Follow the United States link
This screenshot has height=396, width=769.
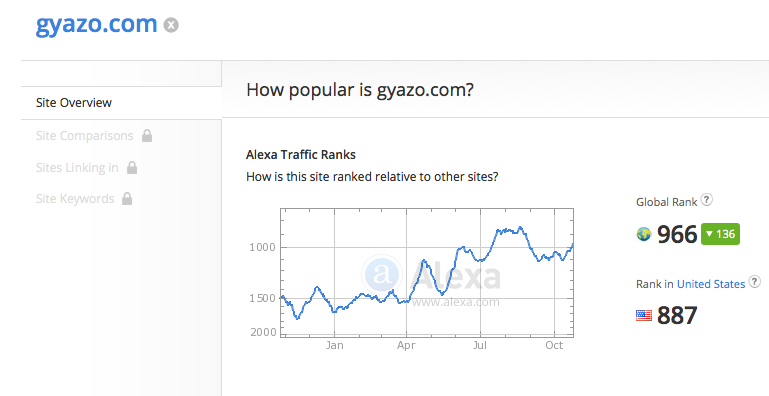[711, 284]
